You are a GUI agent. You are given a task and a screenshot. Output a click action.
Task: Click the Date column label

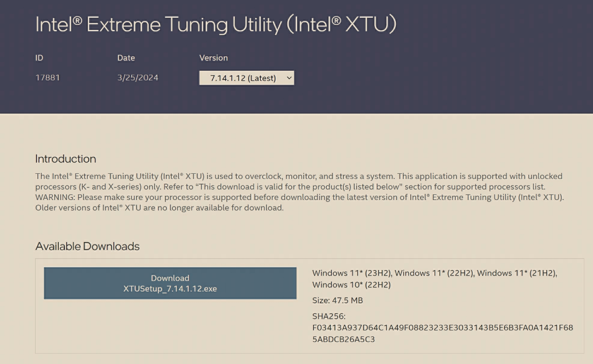126,58
